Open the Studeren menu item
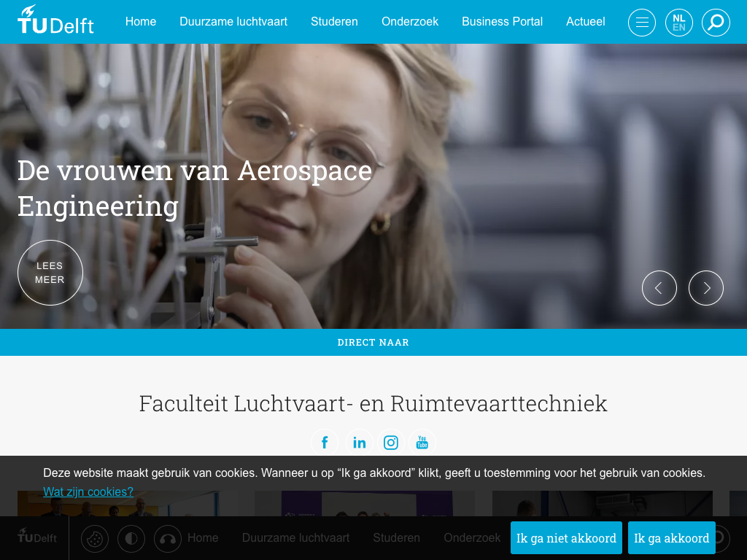The width and height of the screenshot is (747, 560). coord(334,22)
